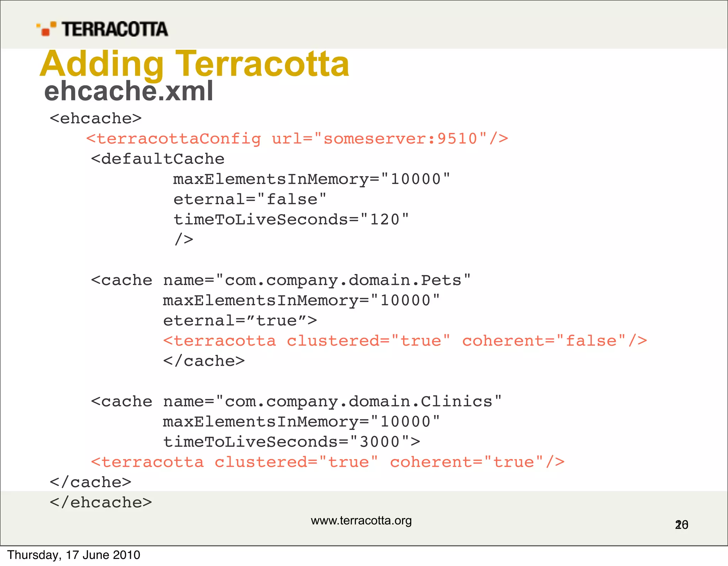Click the terracotta coherent="true" line
The width and height of the screenshot is (728, 566).
tap(328, 462)
